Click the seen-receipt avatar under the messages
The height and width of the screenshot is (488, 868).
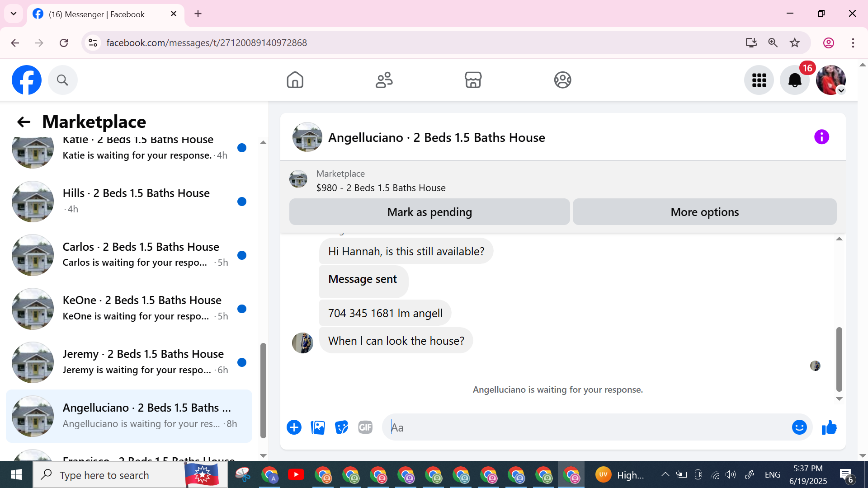click(815, 366)
